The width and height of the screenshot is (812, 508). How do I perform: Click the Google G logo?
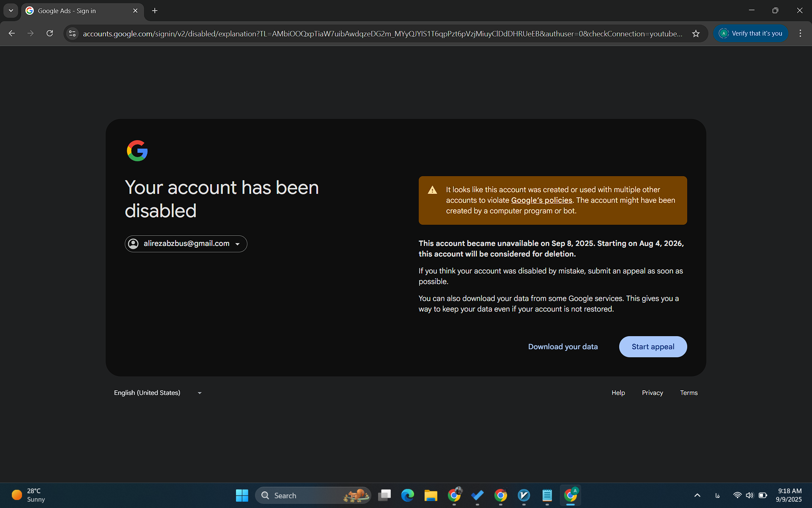[x=137, y=151]
